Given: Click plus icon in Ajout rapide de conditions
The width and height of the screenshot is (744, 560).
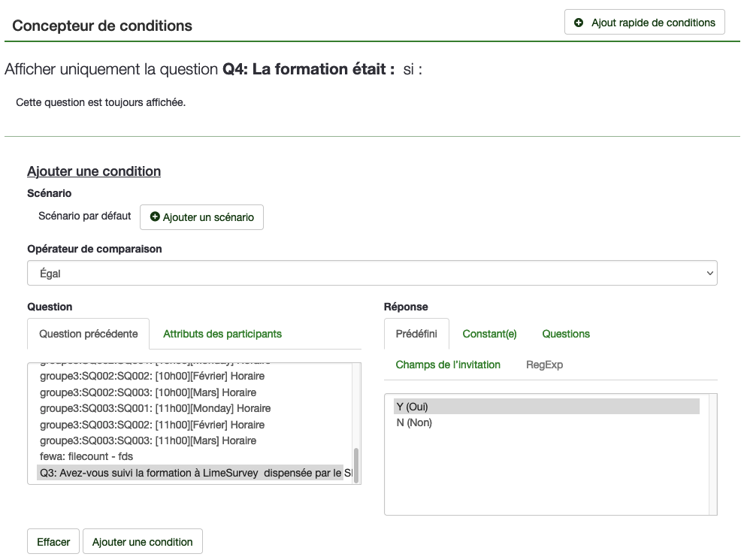Looking at the screenshot, I should (579, 23).
